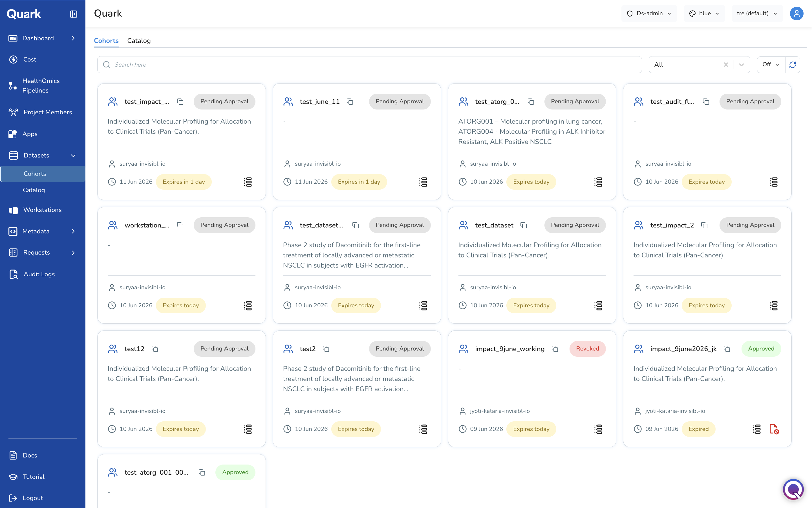The image size is (812, 508).
Task: Expand the Metadata menu
Action: tap(73, 231)
